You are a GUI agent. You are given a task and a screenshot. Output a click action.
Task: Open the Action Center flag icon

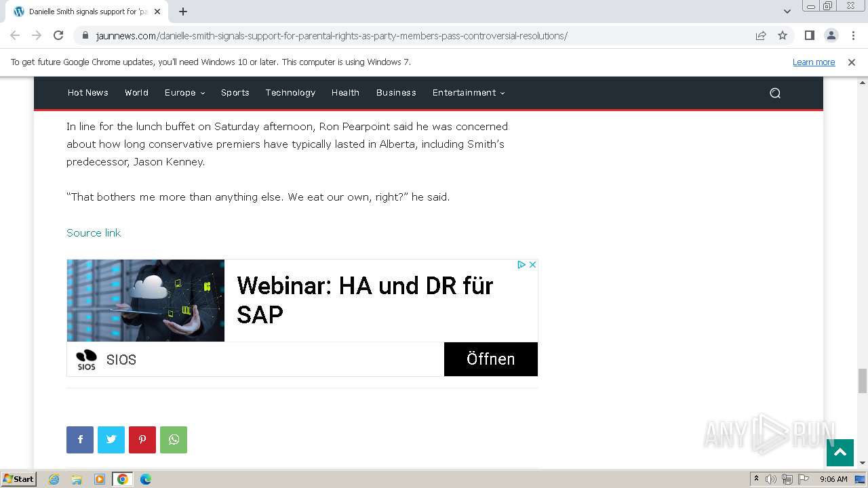pos(803,479)
